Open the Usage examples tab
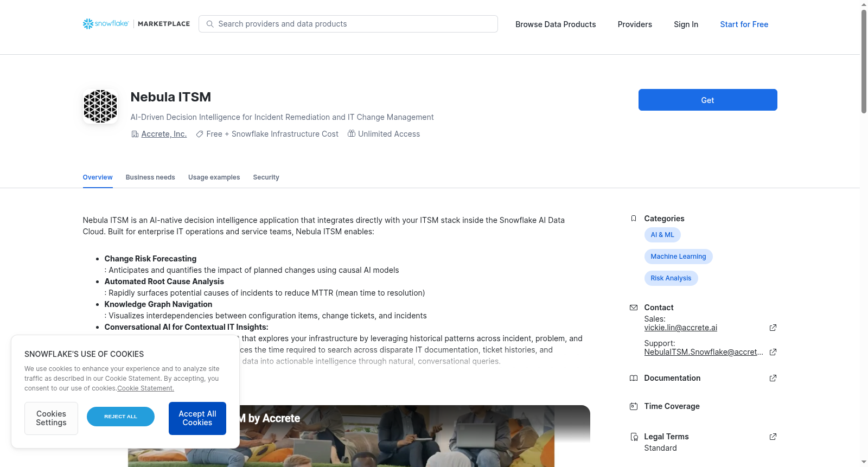The image size is (868, 467). (214, 177)
